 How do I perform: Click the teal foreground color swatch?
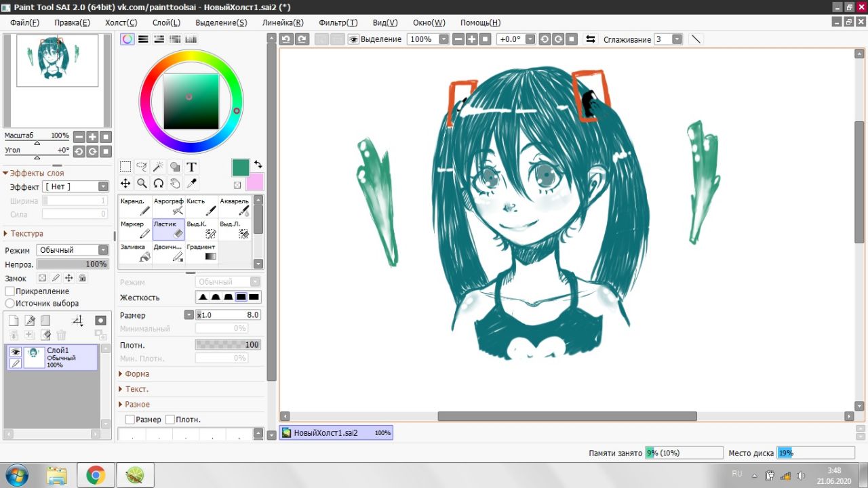coord(241,167)
